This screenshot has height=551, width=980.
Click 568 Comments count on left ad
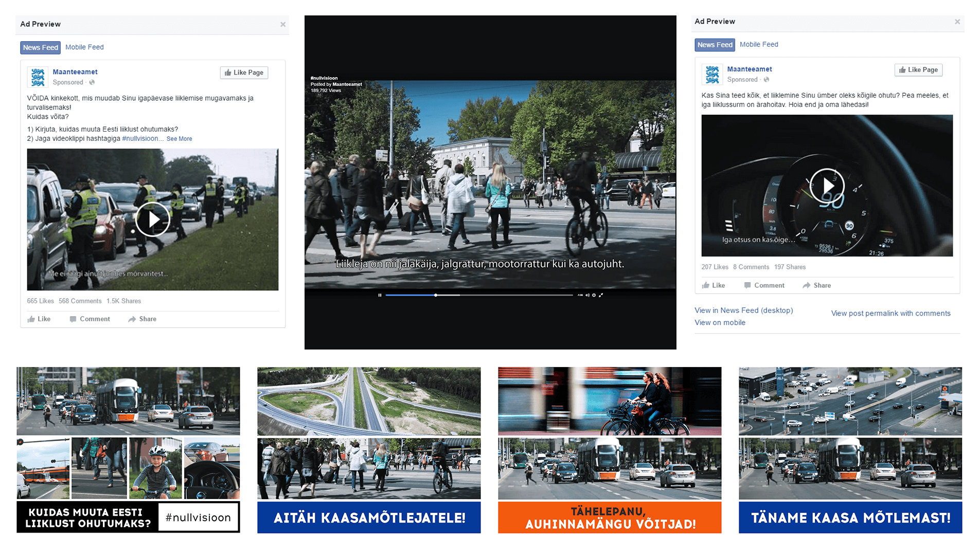pos(80,301)
